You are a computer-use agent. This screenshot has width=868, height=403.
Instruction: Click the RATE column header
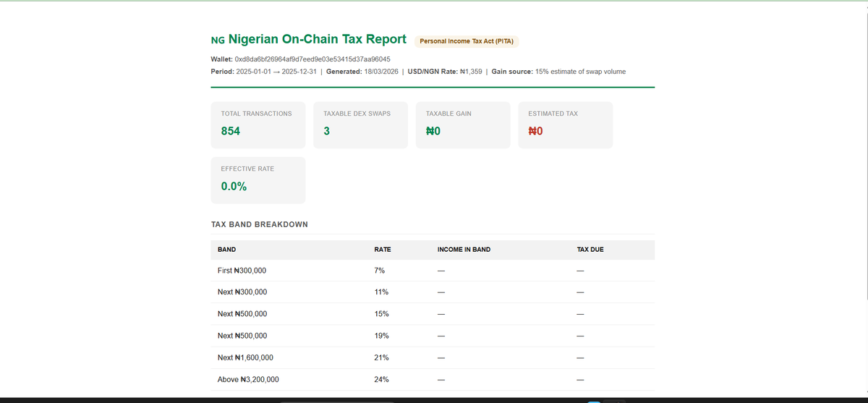383,250
